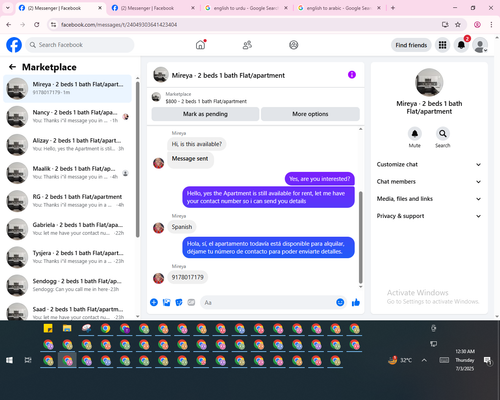Attach a photo file in composer
This screenshot has height=400, width=500.
click(166, 302)
